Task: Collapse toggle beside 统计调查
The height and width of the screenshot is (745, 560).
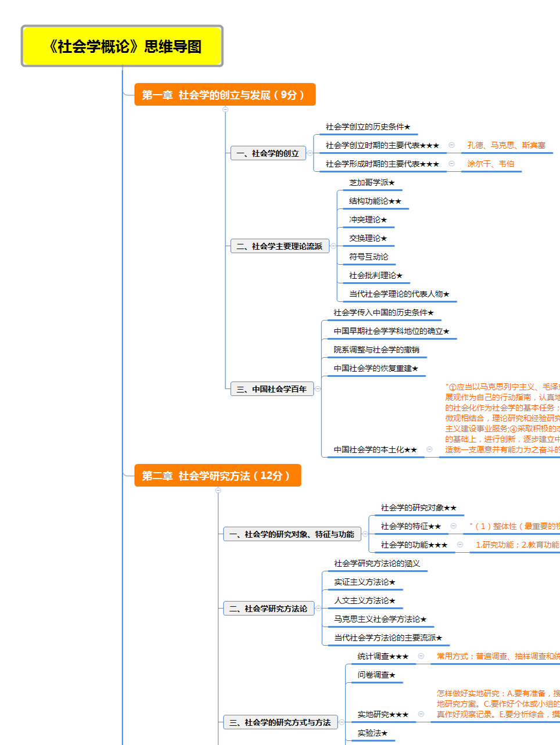Action: pos(421,656)
